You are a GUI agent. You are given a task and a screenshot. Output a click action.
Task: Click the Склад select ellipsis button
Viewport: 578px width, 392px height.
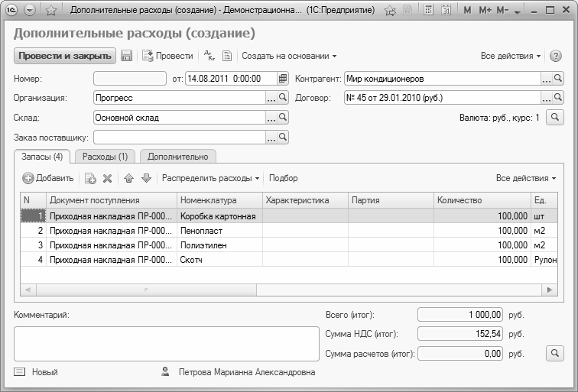[x=271, y=118]
